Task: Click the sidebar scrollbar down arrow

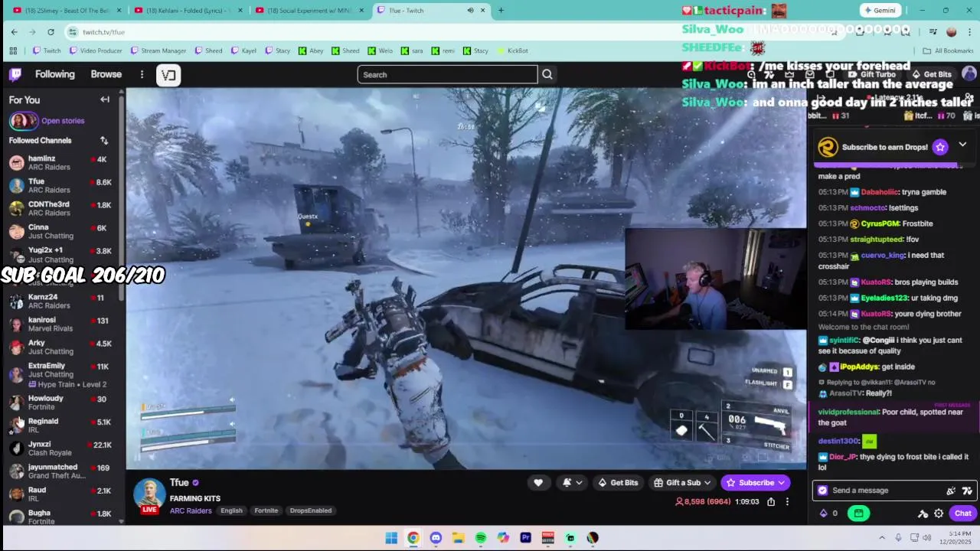Action: [121, 521]
